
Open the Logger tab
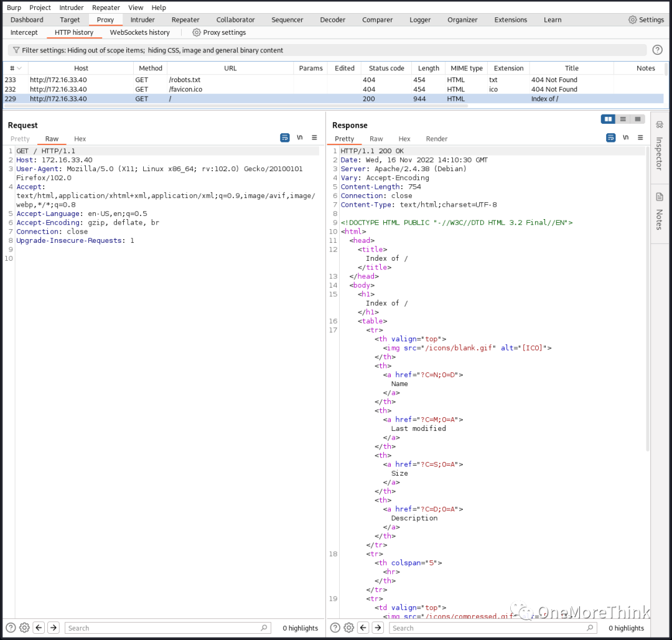[x=420, y=20]
